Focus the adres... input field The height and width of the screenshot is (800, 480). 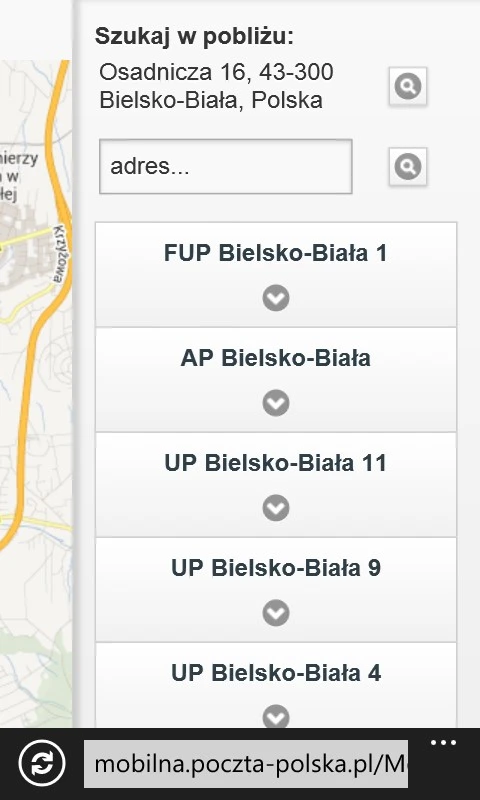click(x=225, y=166)
